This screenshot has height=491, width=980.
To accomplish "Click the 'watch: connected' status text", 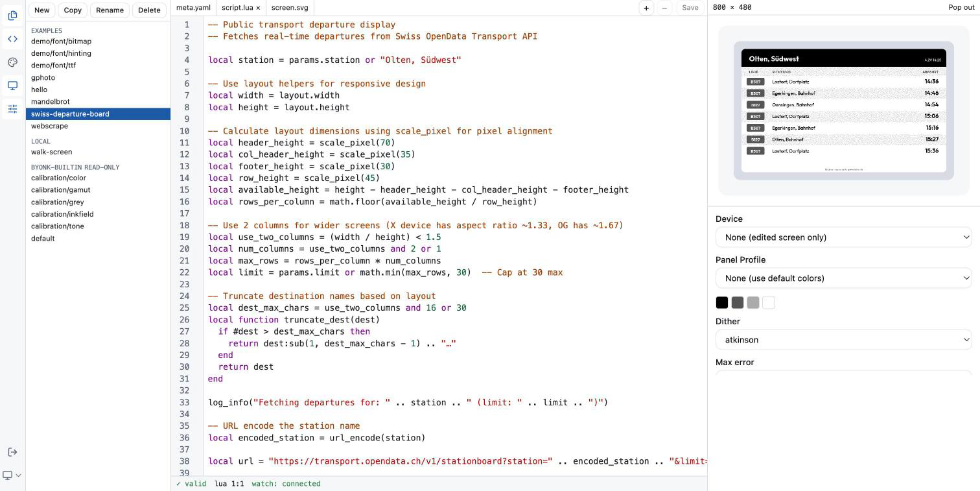I will [286, 484].
